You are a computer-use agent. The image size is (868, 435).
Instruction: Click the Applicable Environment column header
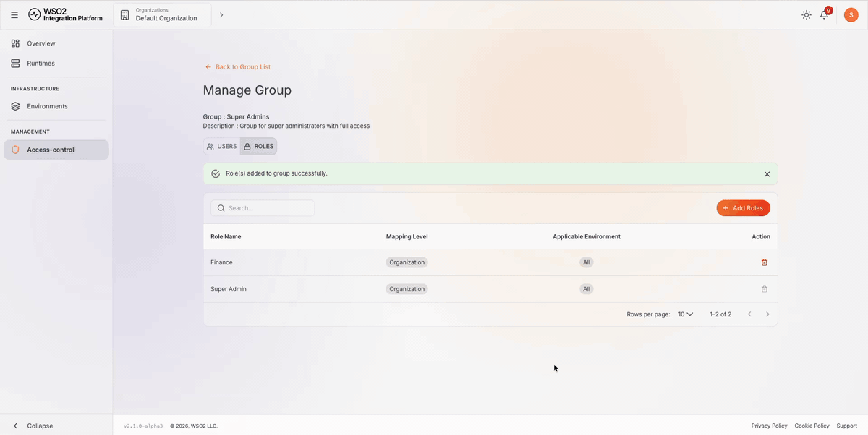(587, 236)
